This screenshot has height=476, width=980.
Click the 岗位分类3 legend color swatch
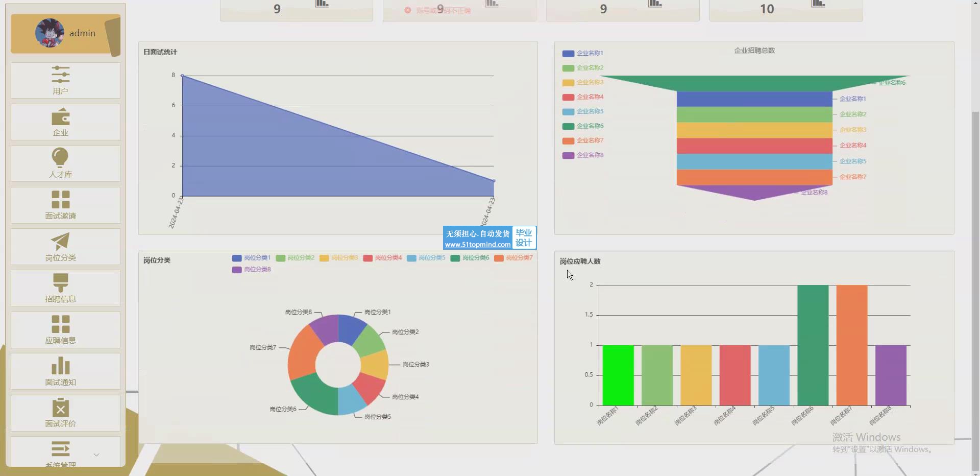[x=324, y=258]
